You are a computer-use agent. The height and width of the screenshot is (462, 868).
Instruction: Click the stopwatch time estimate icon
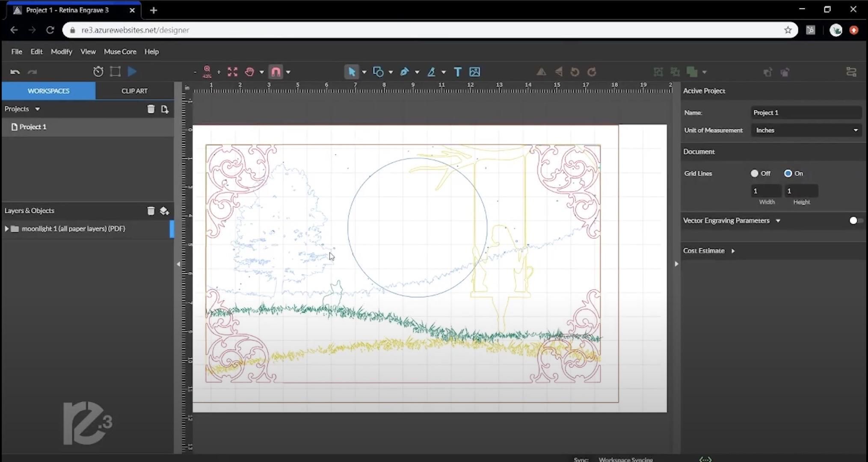click(98, 71)
